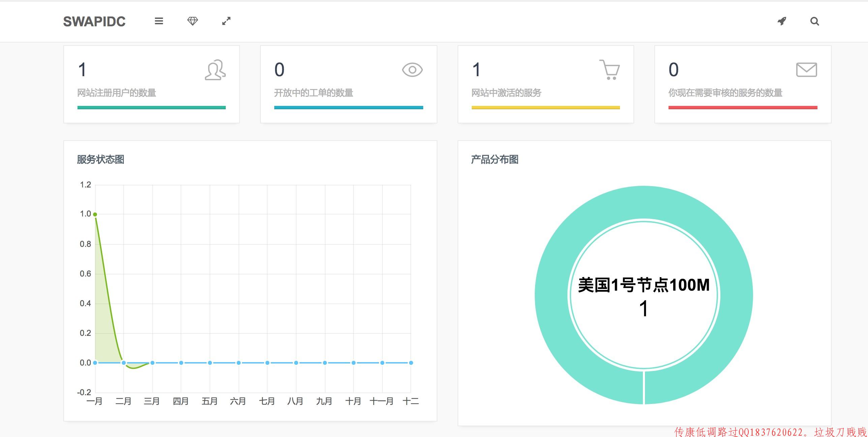Select the 网站中激活的服务 label
This screenshot has height=437, width=868.
pos(506,93)
